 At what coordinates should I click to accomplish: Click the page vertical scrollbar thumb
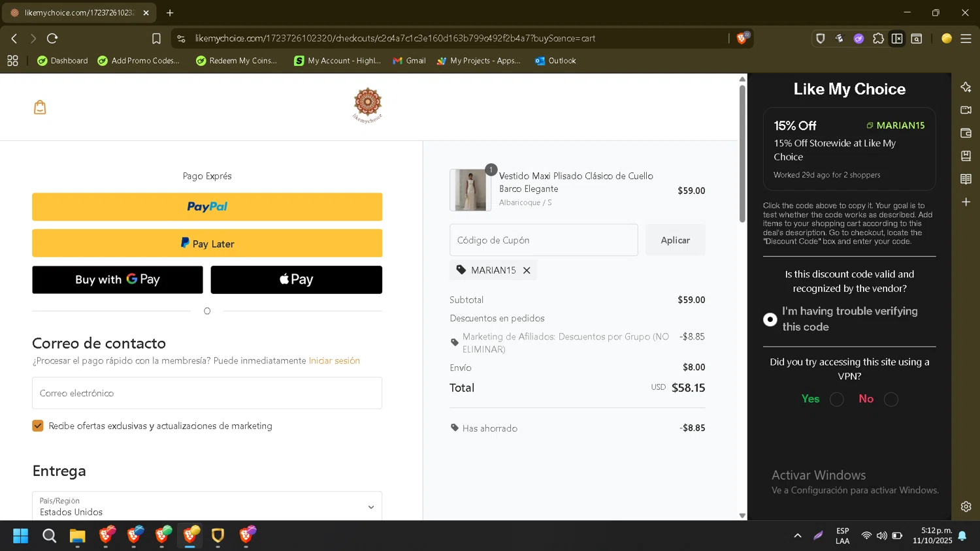(x=742, y=153)
